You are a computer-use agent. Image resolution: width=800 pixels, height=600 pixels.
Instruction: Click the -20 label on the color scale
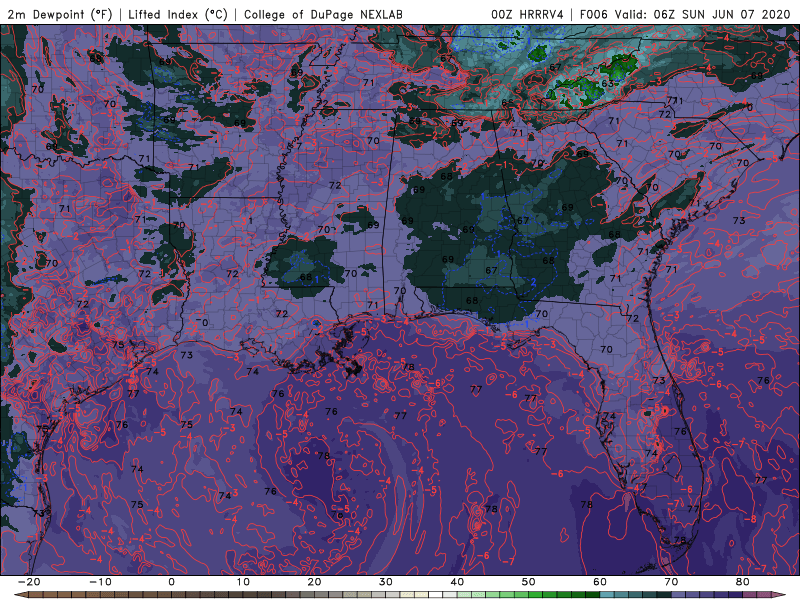tap(29, 582)
